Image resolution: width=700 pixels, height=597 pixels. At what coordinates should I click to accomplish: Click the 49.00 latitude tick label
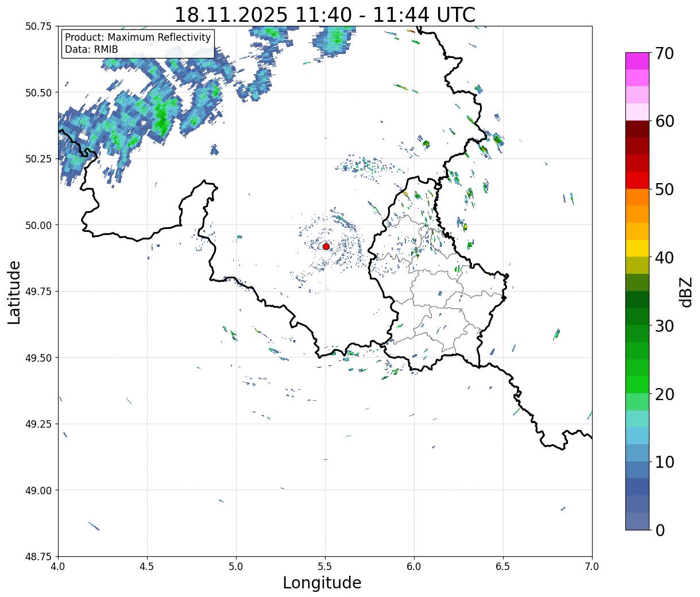tap(38, 490)
